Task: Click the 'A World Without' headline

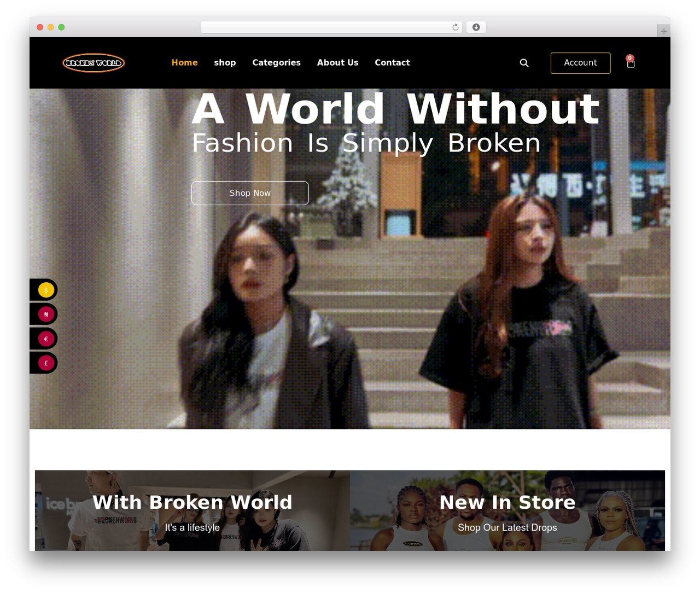Action: click(396, 109)
